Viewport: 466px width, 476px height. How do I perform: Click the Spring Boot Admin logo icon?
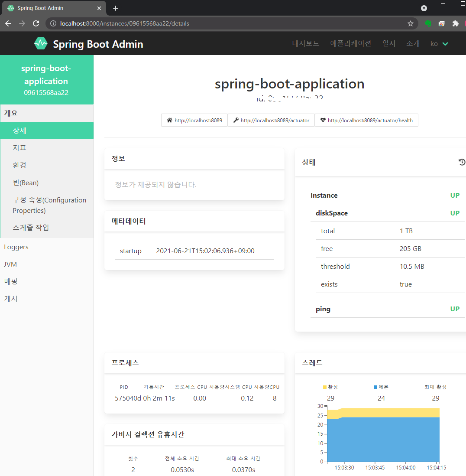[x=41, y=44]
